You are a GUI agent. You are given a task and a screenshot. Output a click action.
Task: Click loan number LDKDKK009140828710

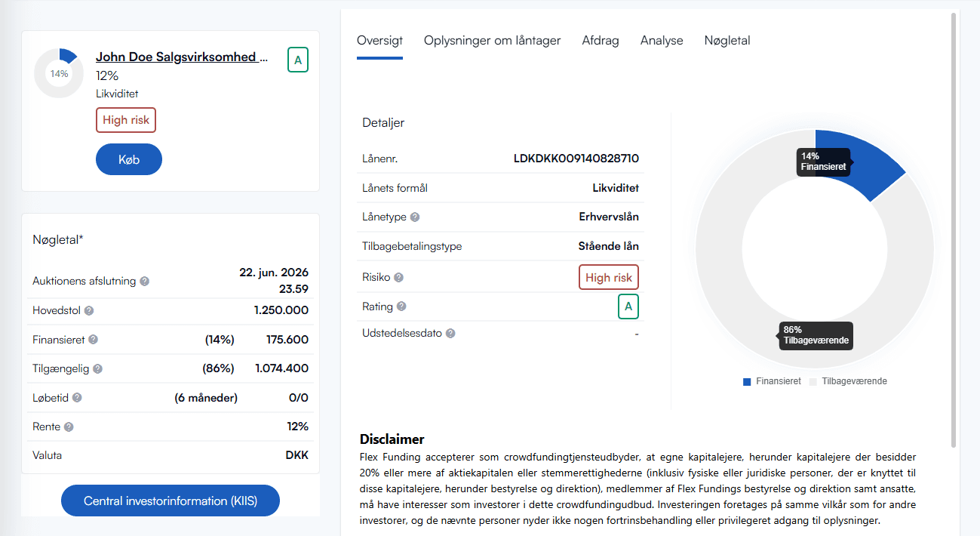[576, 159]
